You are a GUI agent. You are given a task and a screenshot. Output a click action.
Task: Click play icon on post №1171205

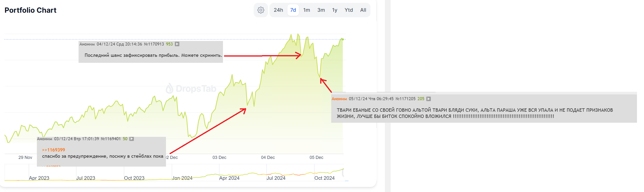click(428, 99)
